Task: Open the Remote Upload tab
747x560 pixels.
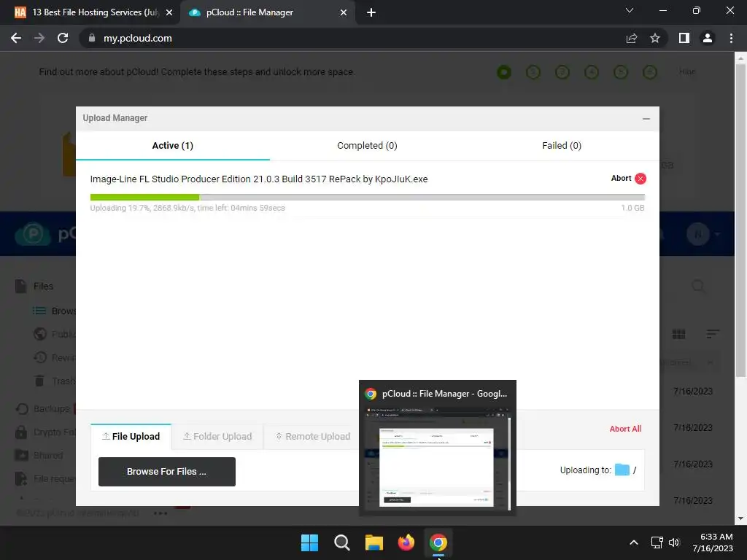Action: (313, 436)
